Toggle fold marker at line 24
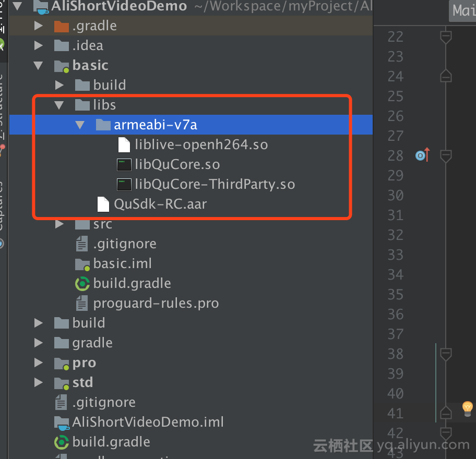Screen dimensions: 476x459 tap(446, 76)
